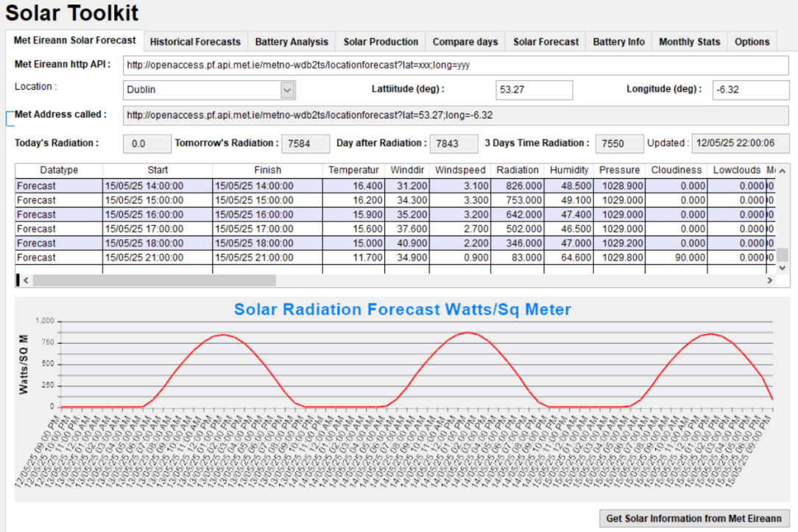Click windspeed value 2.700
The height and width of the screenshot is (532, 798).
tap(460, 229)
